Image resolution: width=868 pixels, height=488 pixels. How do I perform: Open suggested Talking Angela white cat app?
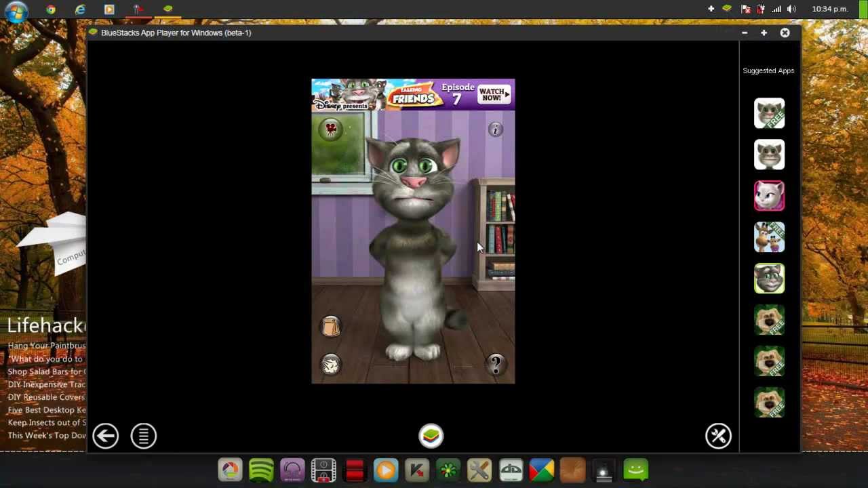(769, 196)
